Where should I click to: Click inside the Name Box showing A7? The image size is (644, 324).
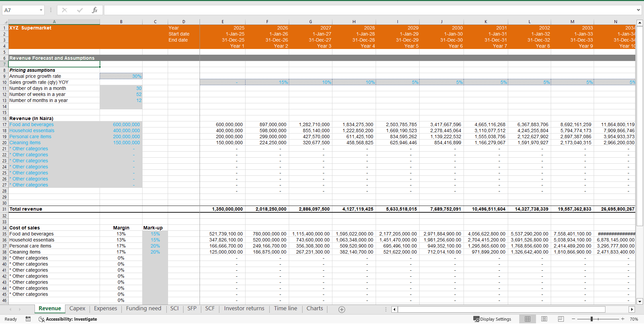click(x=20, y=10)
